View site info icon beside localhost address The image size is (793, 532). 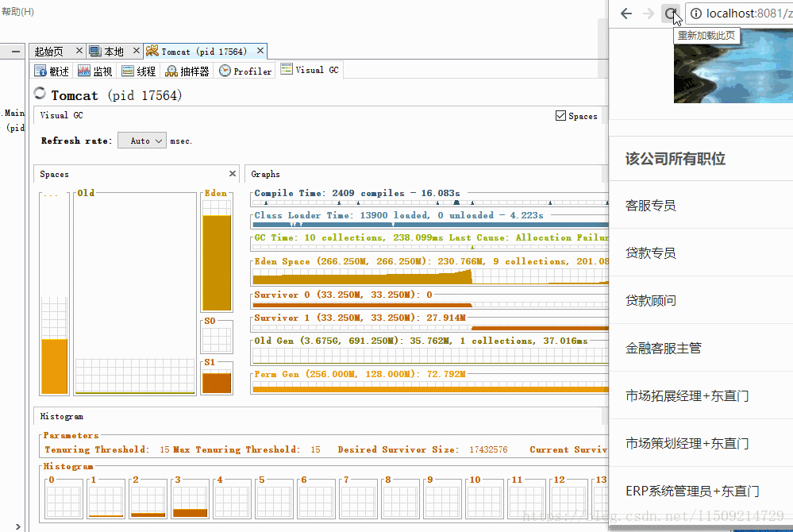click(x=696, y=13)
